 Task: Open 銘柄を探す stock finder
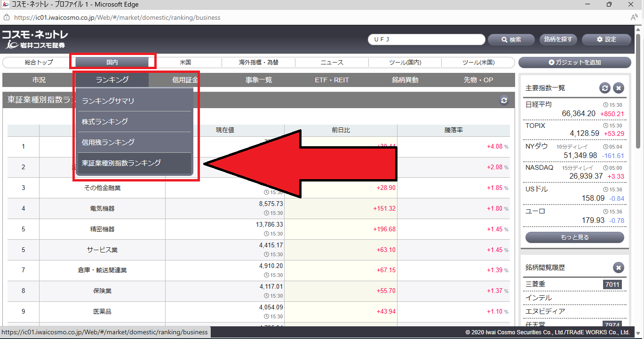(558, 39)
